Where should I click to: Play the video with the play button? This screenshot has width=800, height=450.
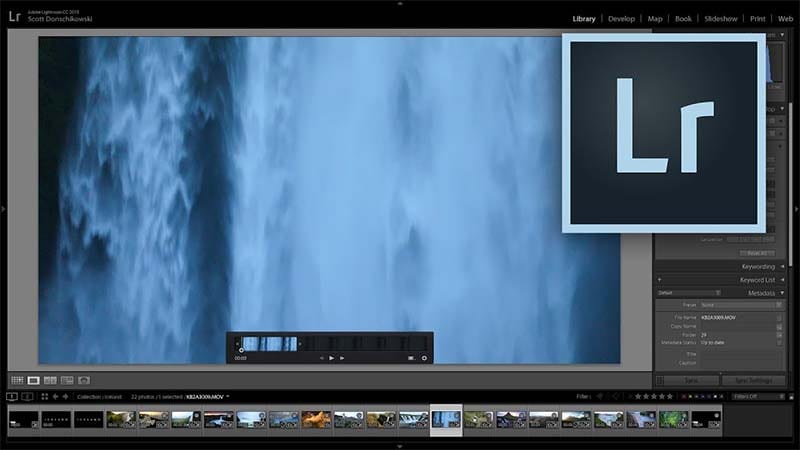[332, 358]
